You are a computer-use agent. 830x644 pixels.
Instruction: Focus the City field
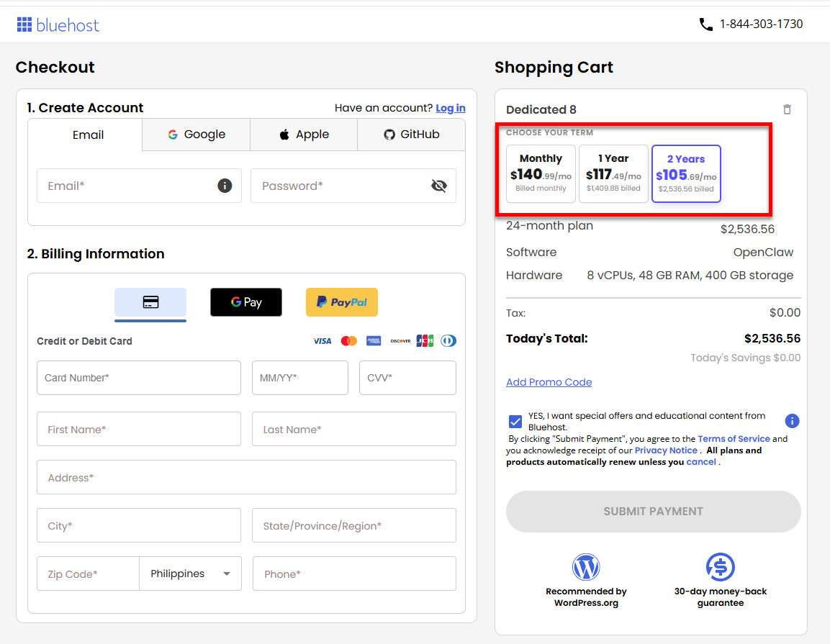tap(139, 525)
